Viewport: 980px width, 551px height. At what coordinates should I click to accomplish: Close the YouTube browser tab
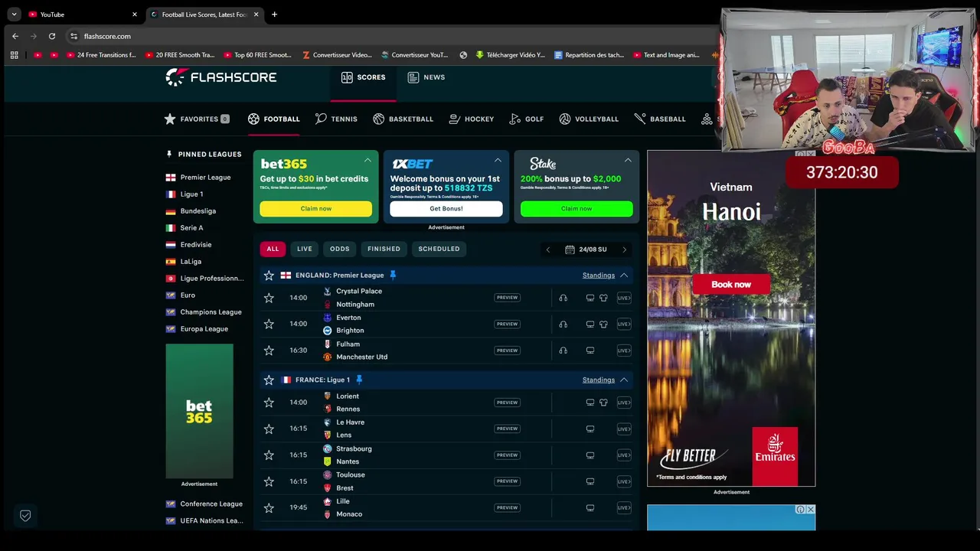[x=135, y=15]
